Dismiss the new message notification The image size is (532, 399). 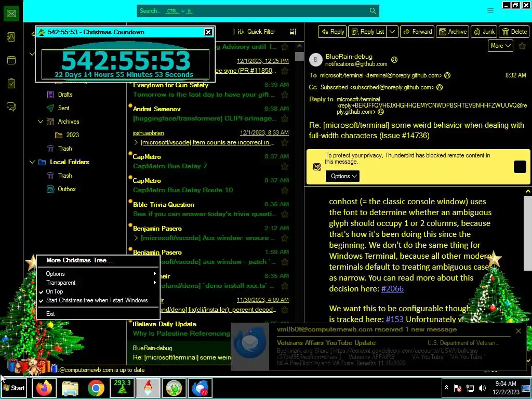point(518,331)
